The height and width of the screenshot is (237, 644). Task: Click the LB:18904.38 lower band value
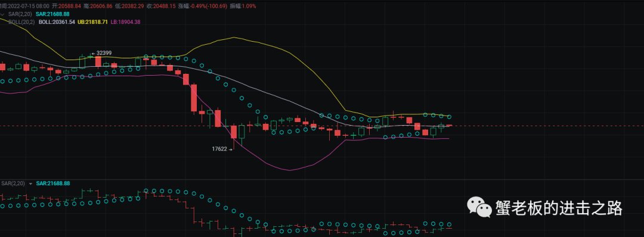pos(125,21)
